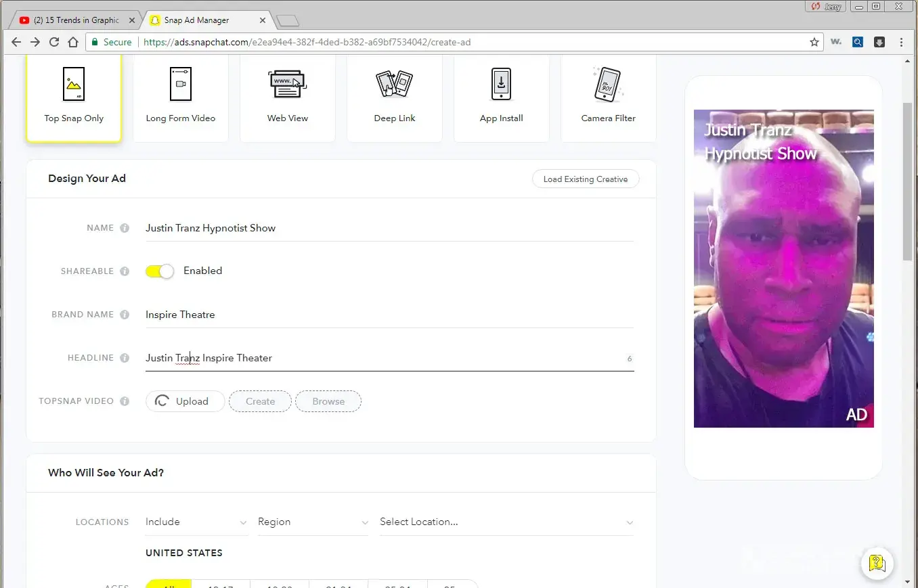Select the Top Snap Only option

(x=74, y=98)
